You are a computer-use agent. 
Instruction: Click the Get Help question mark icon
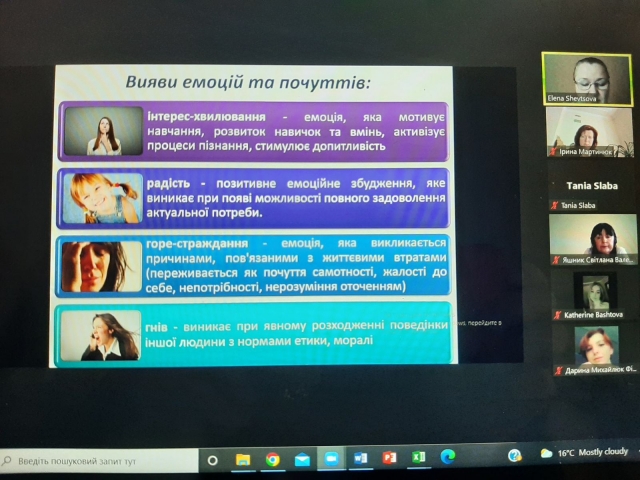515,455
